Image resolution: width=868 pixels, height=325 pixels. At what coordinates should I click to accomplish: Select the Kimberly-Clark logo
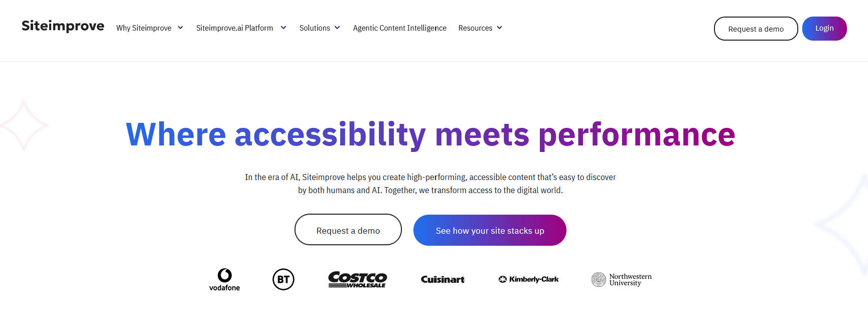[x=528, y=279]
